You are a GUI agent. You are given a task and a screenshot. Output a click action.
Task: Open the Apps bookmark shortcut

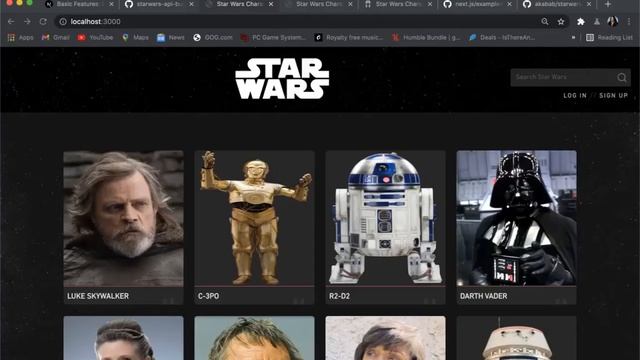[20, 38]
